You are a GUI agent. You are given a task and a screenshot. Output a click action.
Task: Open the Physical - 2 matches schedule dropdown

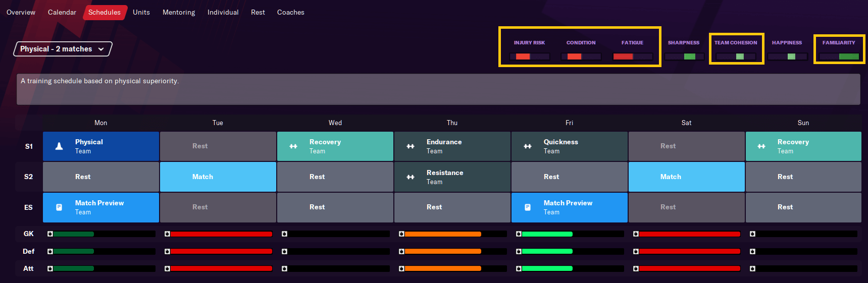pyautogui.click(x=63, y=49)
